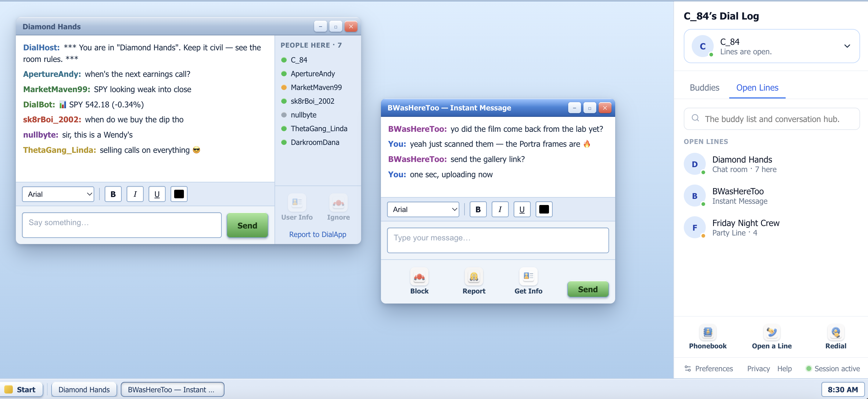The image size is (868, 399).
Task: Click the Start button on taskbar
Action: (x=21, y=390)
